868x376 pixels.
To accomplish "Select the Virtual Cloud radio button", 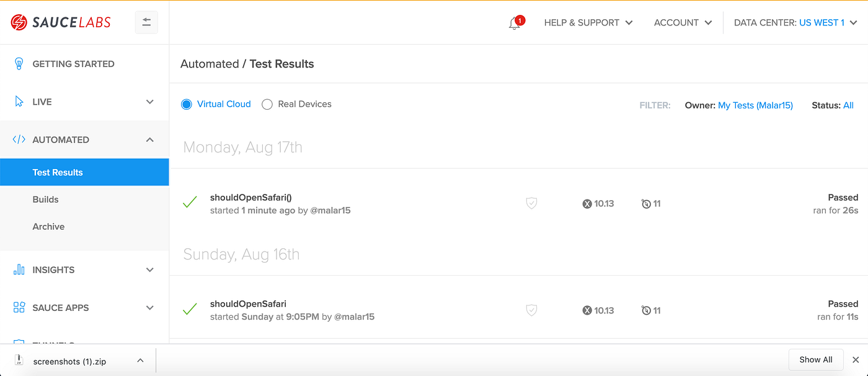I will pyautogui.click(x=186, y=104).
